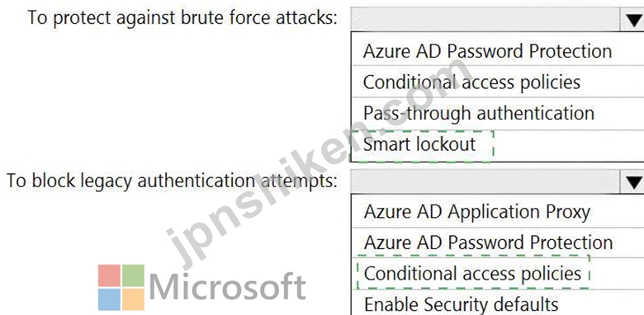The width and height of the screenshot is (644, 315).
Task: Click the 'To protect against brute force attacks' label
Action: coord(182,18)
